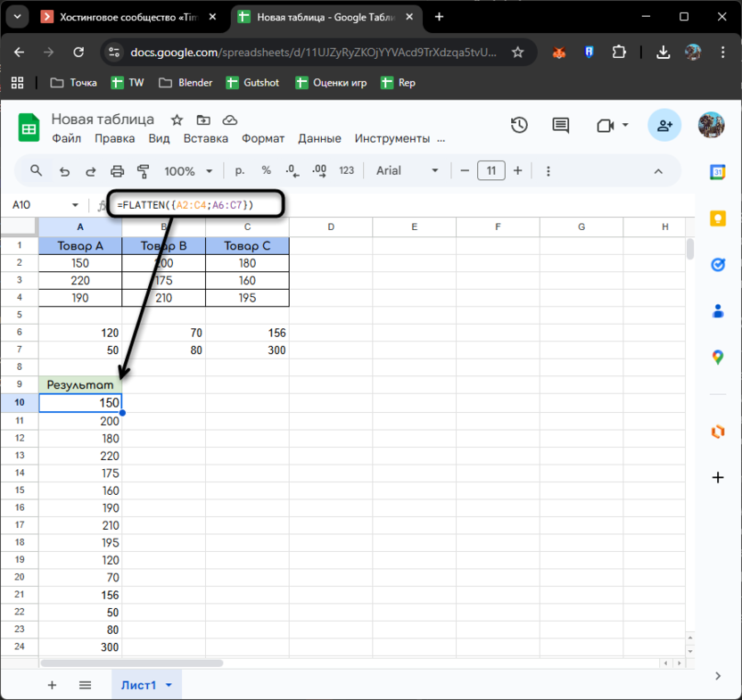Apply currency format
The image size is (742, 700).
pos(237,170)
